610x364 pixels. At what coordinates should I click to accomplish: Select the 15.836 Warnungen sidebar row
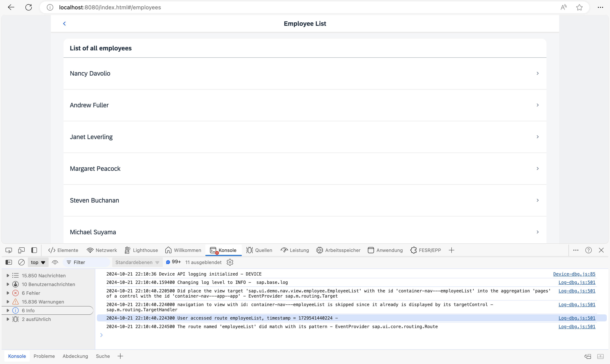point(48,302)
